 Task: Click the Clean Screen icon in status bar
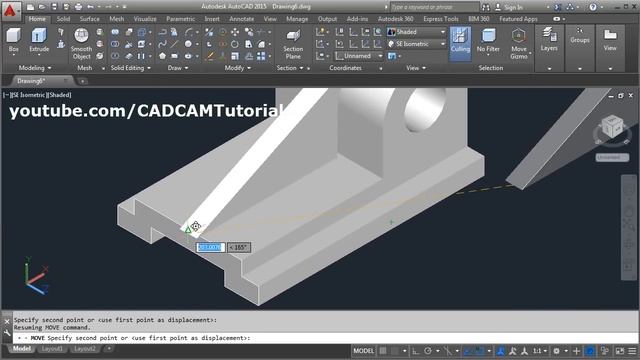click(620, 351)
